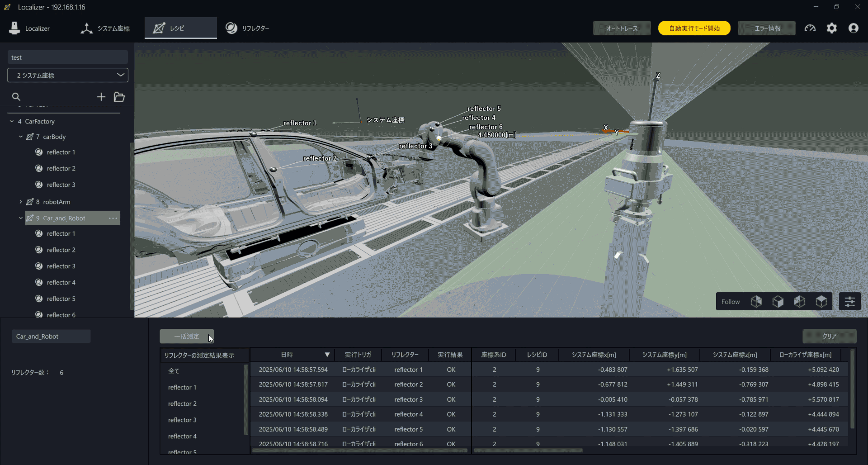Click the クリア button
Image resolution: width=868 pixels, height=465 pixels.
[829, 336]
